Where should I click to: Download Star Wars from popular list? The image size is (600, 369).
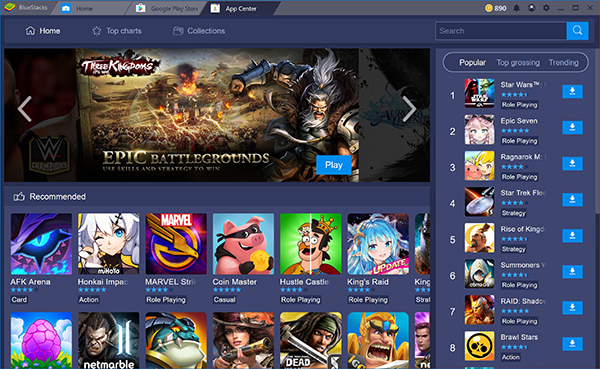point(572,91)
